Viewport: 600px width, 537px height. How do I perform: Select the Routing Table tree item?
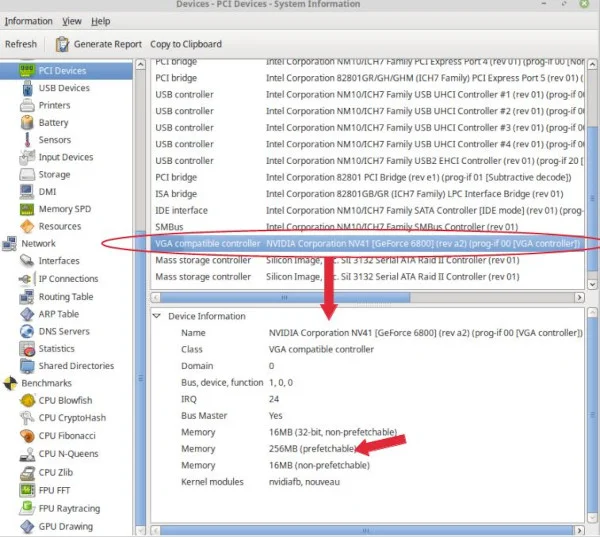click(x=66, y=296)
